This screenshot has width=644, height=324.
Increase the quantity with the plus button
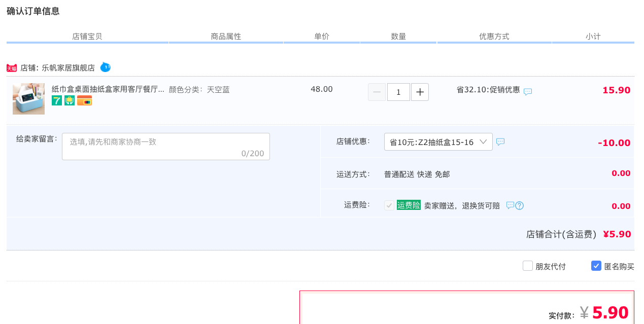point(420,92)
